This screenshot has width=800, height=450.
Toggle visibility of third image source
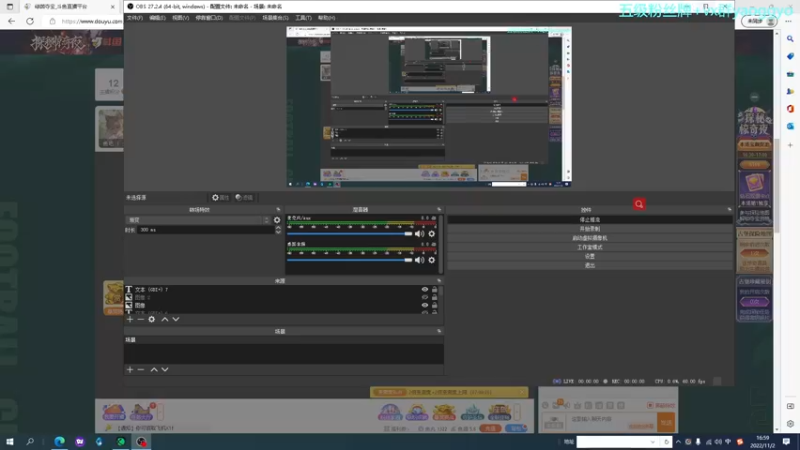(x=424, y=305)
